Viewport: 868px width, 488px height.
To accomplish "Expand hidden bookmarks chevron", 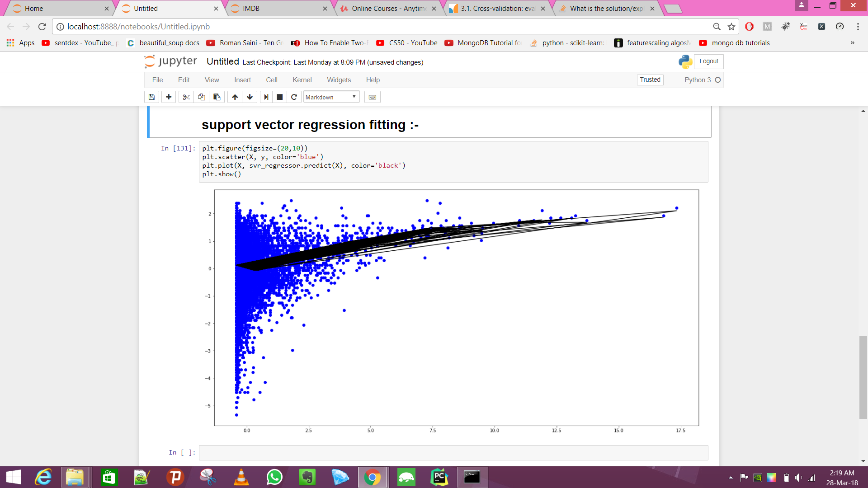I will [852, 43].
